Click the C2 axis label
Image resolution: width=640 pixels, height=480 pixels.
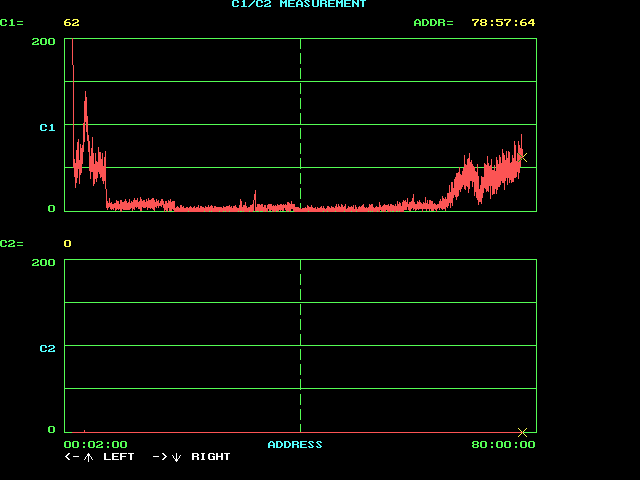(47, 349)
